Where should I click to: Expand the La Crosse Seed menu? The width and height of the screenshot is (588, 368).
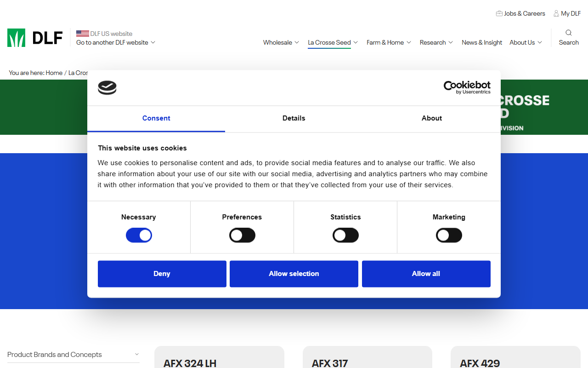tap(333, 42)
